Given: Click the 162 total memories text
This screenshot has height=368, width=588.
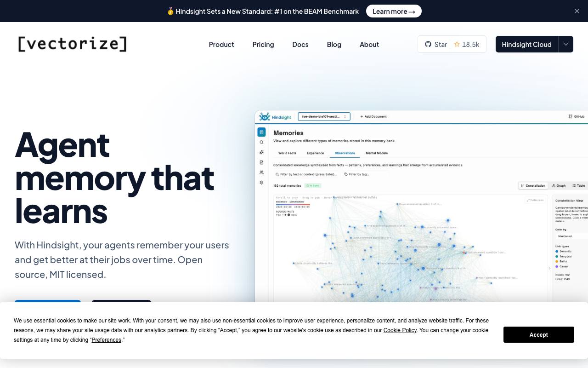Looking at the screenshot, I should click(x=287, y=186).
